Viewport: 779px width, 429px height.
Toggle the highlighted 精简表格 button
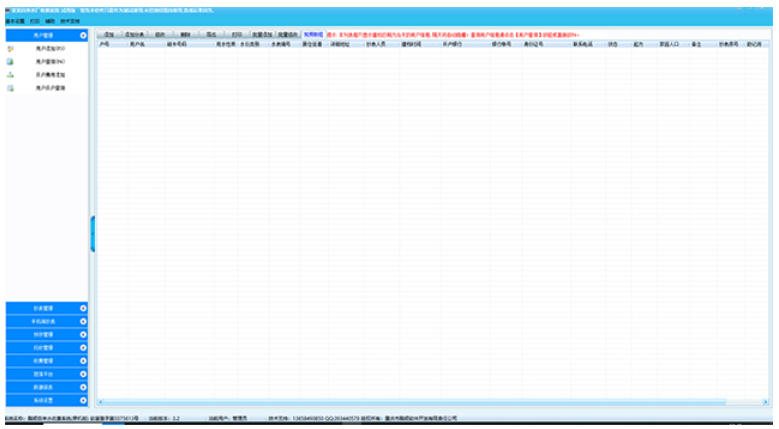[x=313, y=34]
